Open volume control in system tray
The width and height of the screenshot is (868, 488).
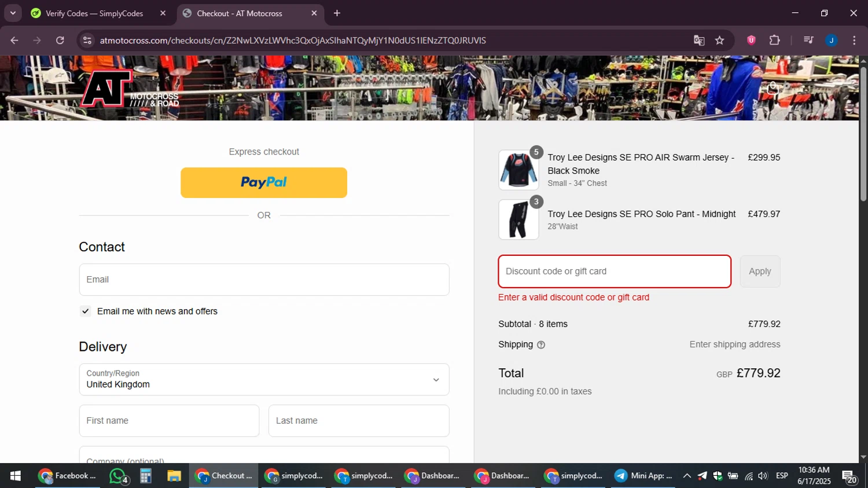coord(763,476)
